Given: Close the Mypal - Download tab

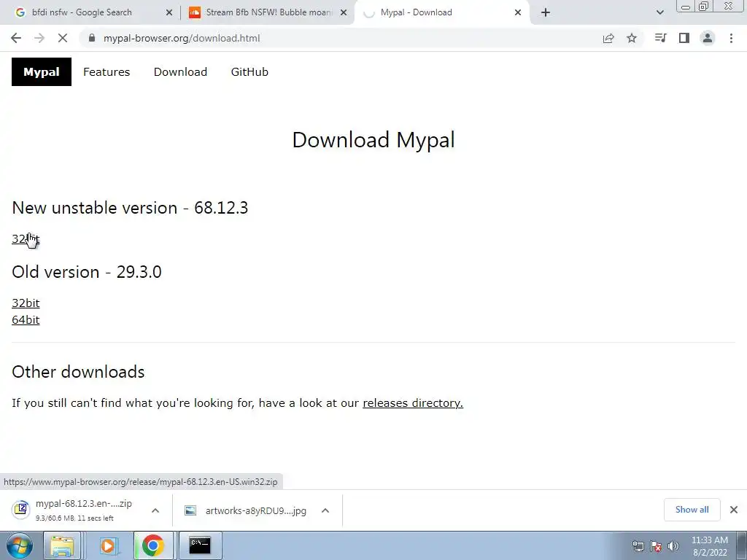Looking at the screenshot, I should (x=518, y=13).
